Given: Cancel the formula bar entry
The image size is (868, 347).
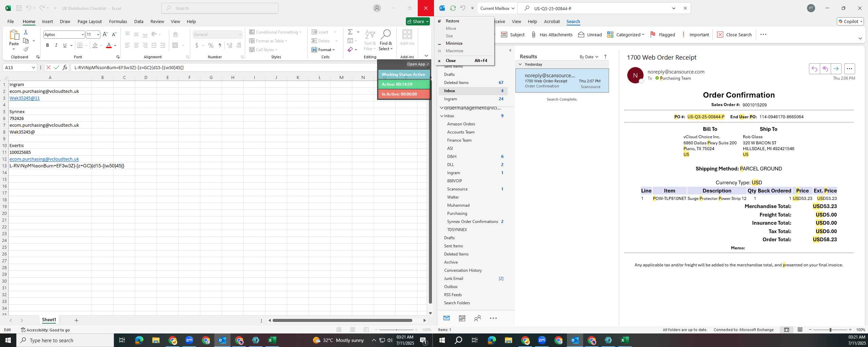Looking at the screenshot, I should [48, 67].
